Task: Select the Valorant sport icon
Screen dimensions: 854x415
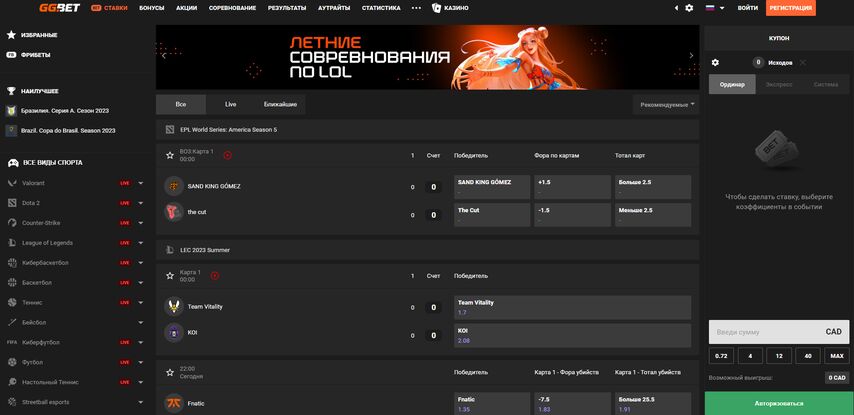Action: 12,183
